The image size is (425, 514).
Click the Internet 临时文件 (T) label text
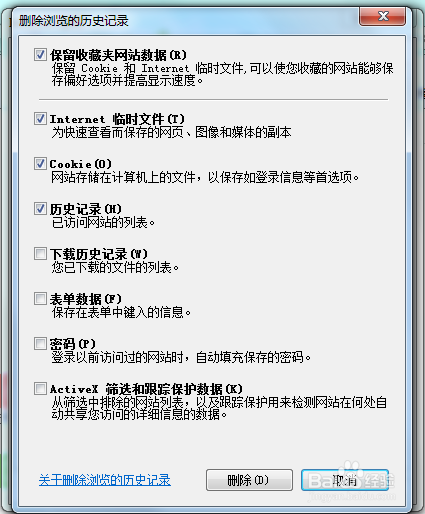[117, 119]
